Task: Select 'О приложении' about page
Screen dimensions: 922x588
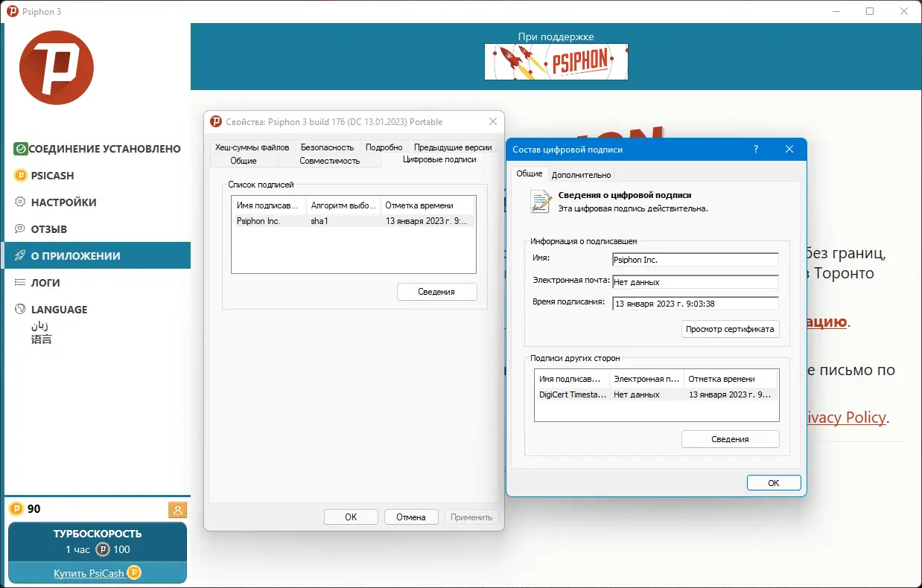Action: click(98, 255)
